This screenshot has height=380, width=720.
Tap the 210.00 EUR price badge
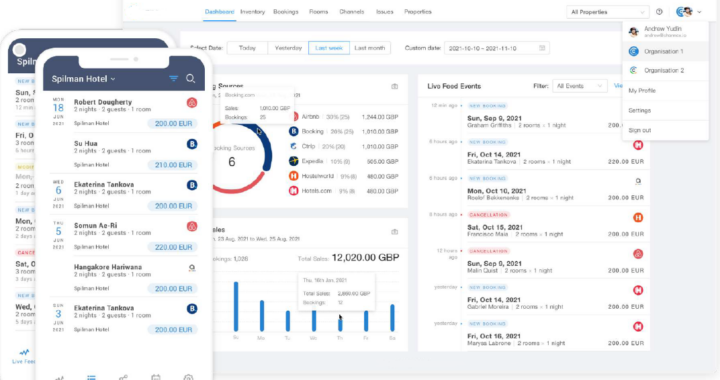tap(173, 165)
